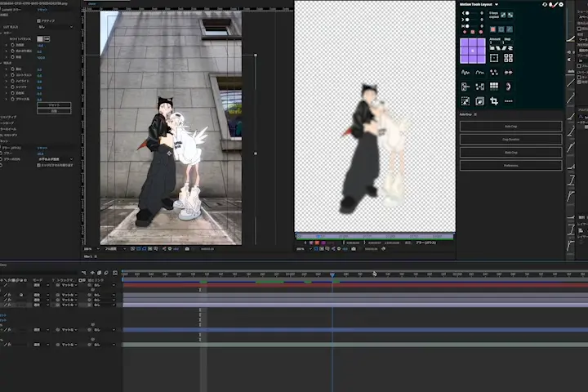Click the opposing arrows icon
This screenshot has width=588, height=392.
(x=508, y=73)
